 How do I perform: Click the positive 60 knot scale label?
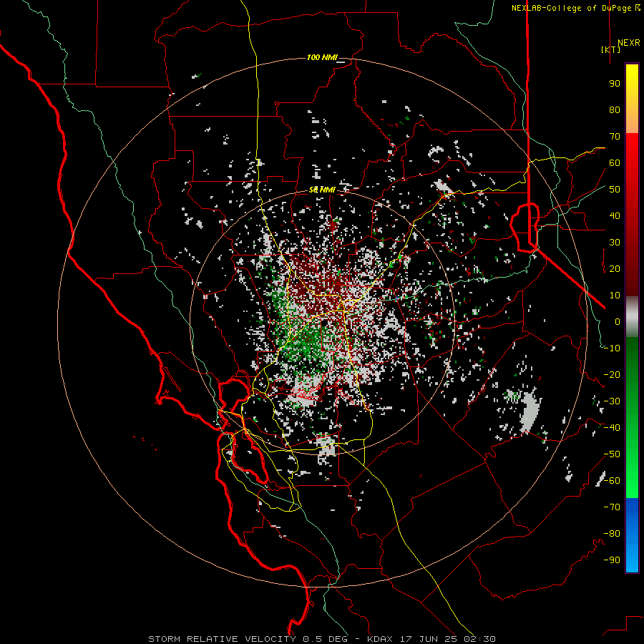(x=615, y=162)
